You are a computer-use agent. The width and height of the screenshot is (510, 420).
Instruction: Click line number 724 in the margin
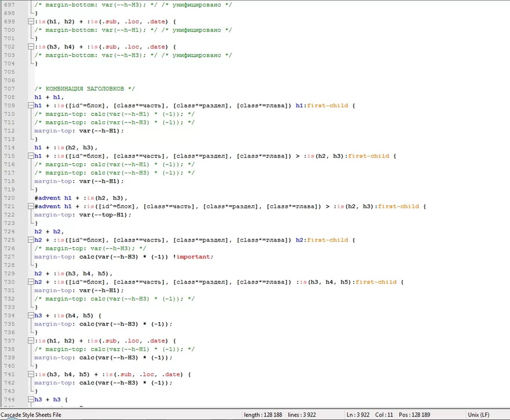[9, 232]
